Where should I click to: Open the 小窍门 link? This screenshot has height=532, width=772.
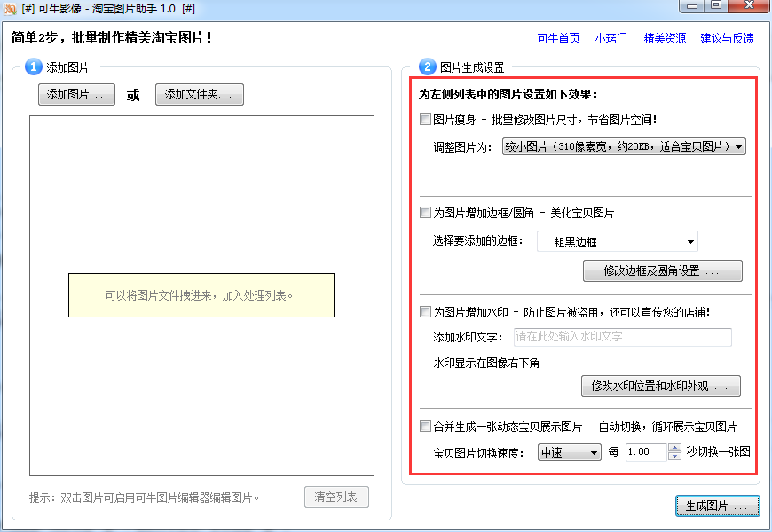(611, 38)
